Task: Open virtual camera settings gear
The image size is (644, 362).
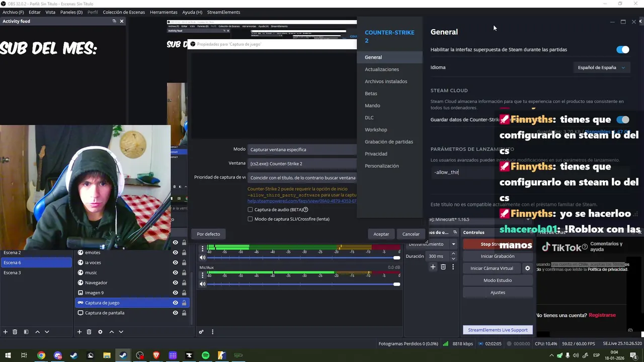Action: point(527,268)
